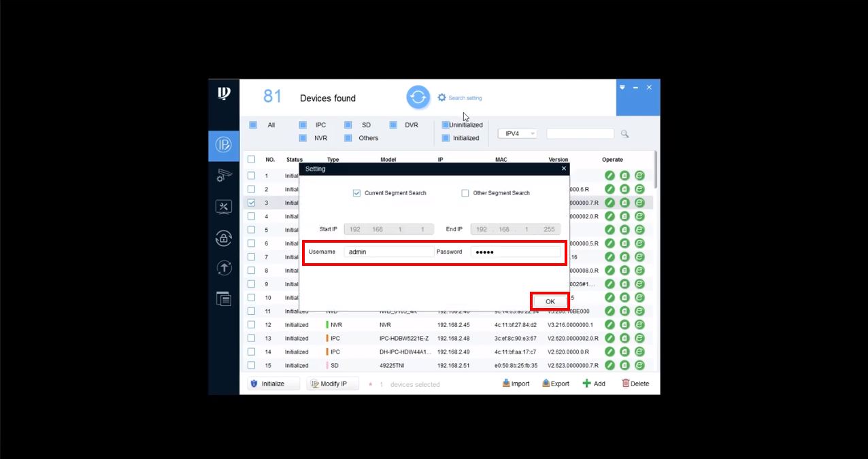Open the camera settings sidebar icon
This screenshot has height=459, width=868.
tap(224, 175)
